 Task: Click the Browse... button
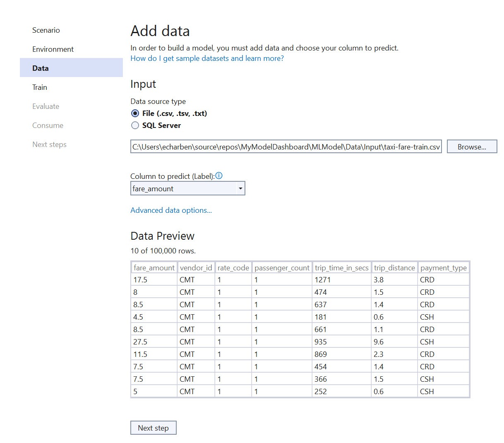pyautogui.click(x=472, y=147)
